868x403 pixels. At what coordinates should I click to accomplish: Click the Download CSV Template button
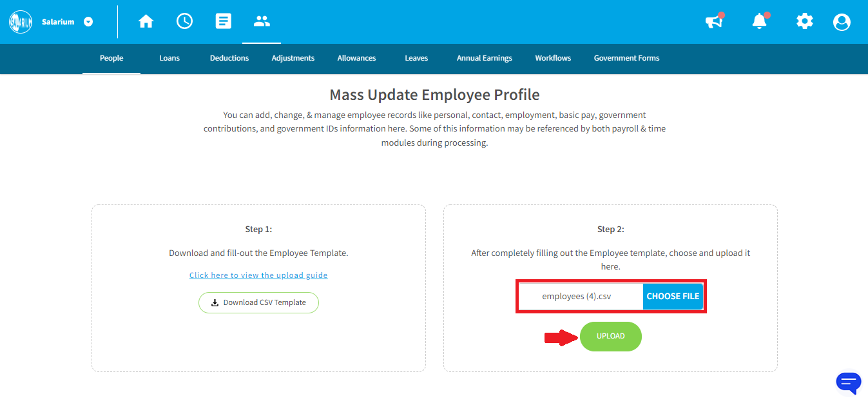pyautogui.click(x=258, y=302)
